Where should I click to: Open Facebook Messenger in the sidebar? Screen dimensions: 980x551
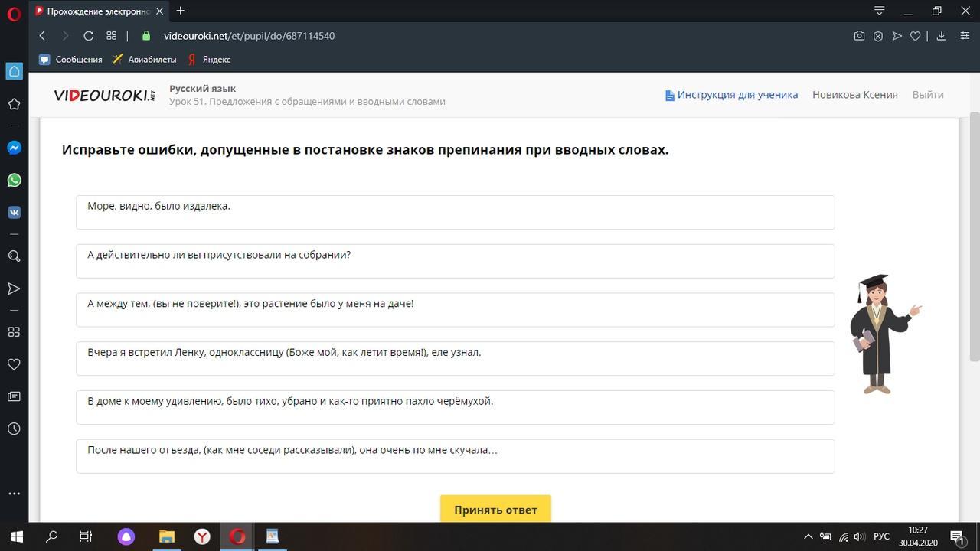(x=14, y=148)
